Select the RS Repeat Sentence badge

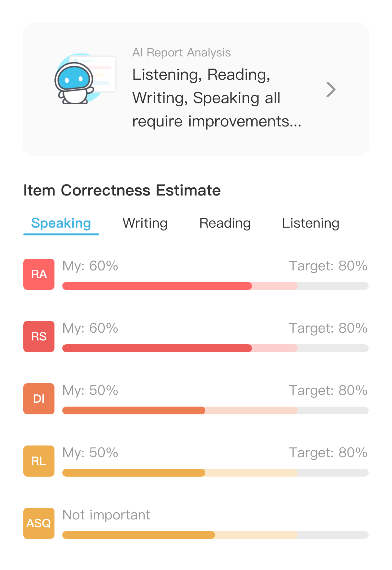pos(39,336)
